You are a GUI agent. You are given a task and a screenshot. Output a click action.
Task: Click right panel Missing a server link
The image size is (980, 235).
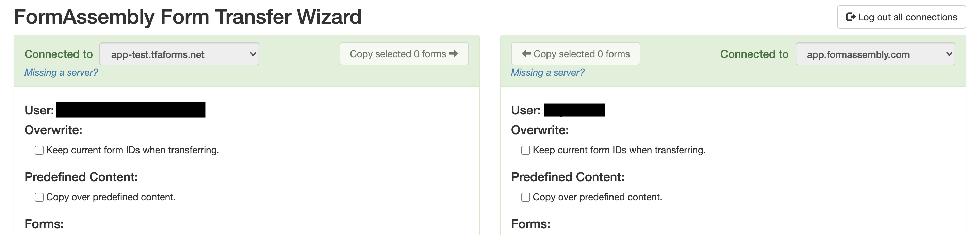tap(547, 72)
